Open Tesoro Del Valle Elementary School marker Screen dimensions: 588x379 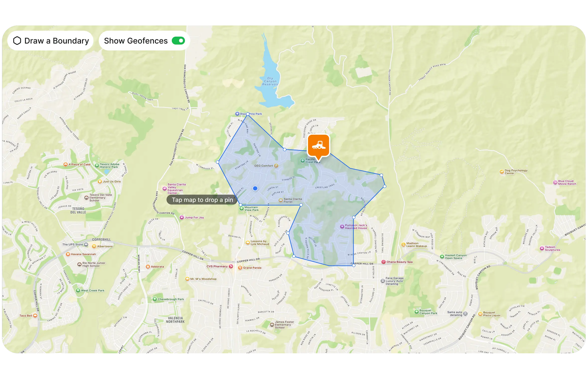(x=86, y=197)
